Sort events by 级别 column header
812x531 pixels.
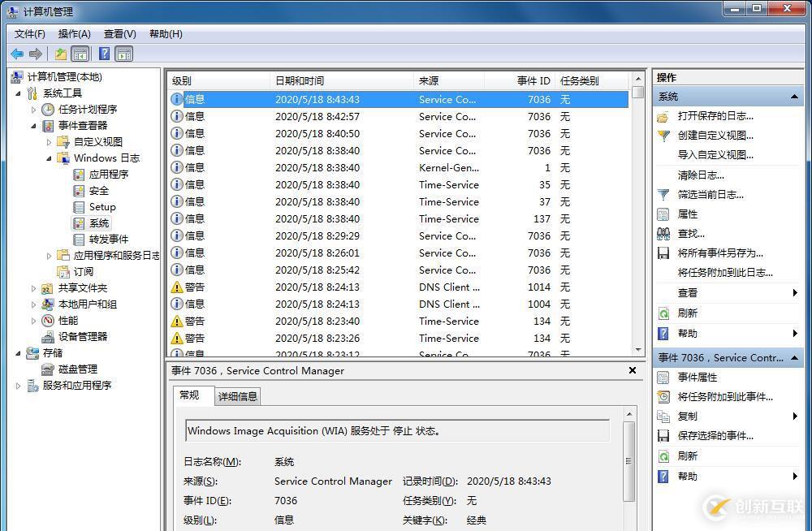tap(218, 81)
